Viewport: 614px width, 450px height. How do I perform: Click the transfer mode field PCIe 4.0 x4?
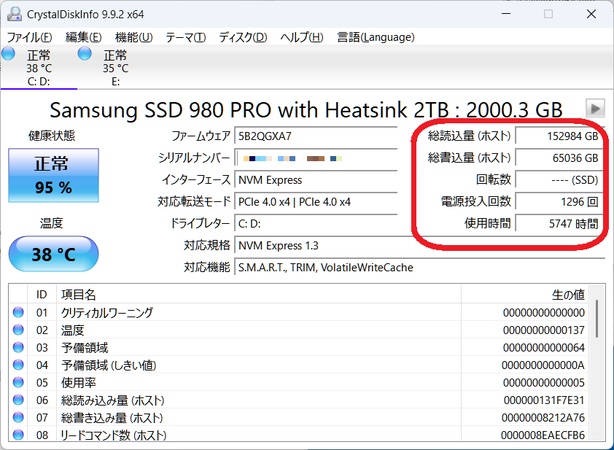tap(316, 202)
